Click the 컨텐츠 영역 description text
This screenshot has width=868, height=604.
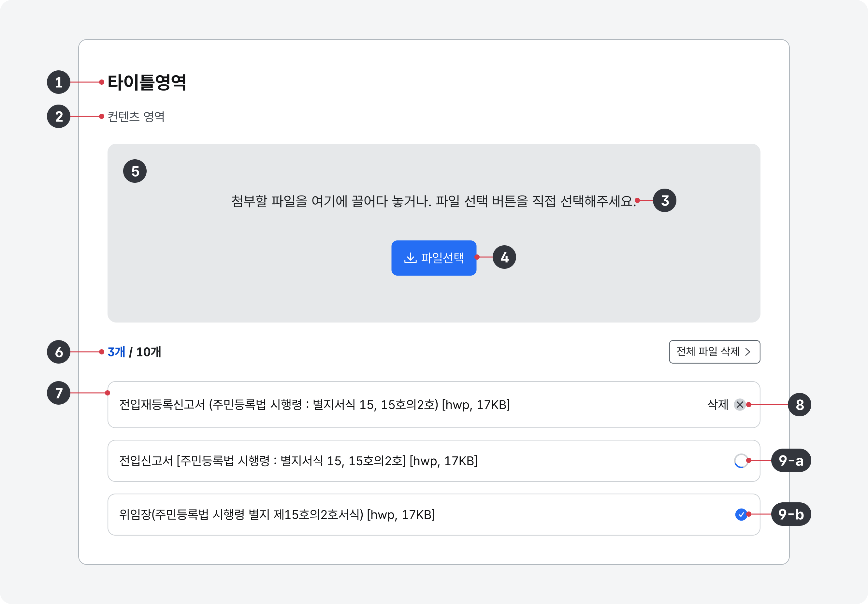pos(136,116)
